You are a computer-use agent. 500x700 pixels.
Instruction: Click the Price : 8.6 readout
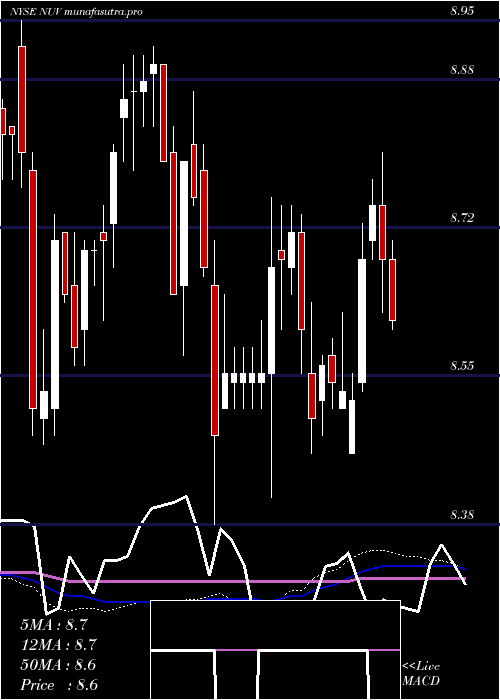pos(59,685)
